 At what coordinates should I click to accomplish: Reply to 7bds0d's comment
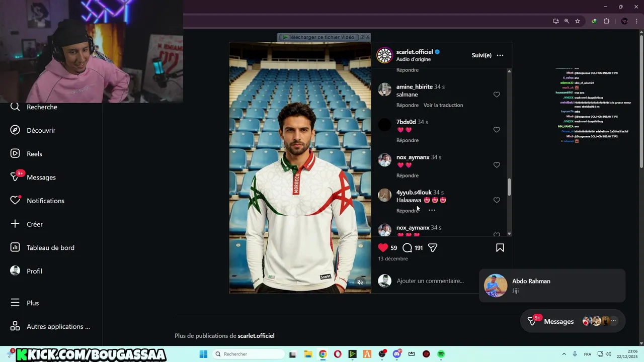[x=408, y=140]
